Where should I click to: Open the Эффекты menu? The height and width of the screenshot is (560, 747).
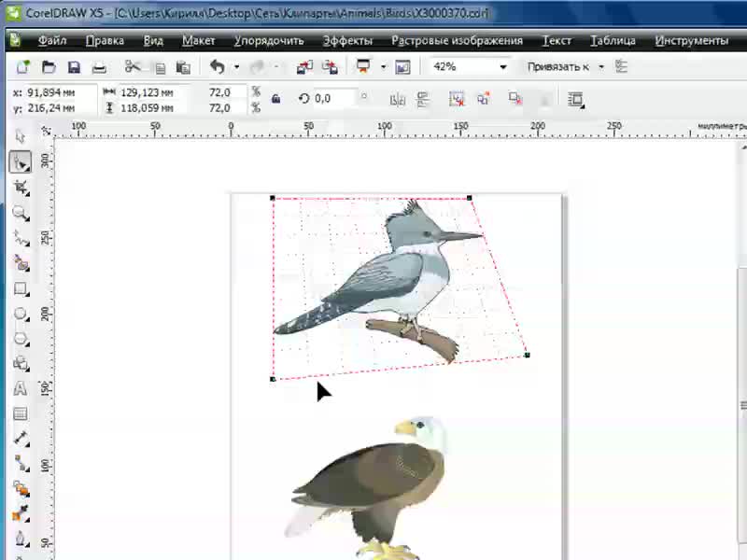[347, 41]
